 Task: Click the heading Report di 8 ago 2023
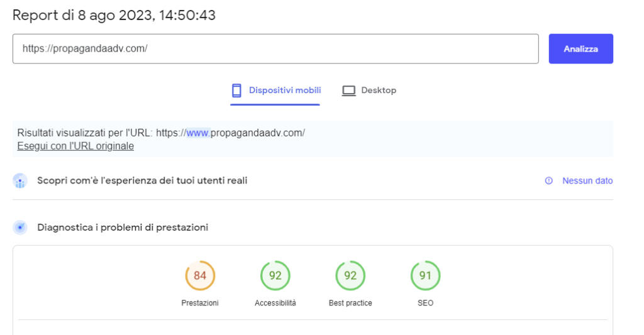[114, 15]
